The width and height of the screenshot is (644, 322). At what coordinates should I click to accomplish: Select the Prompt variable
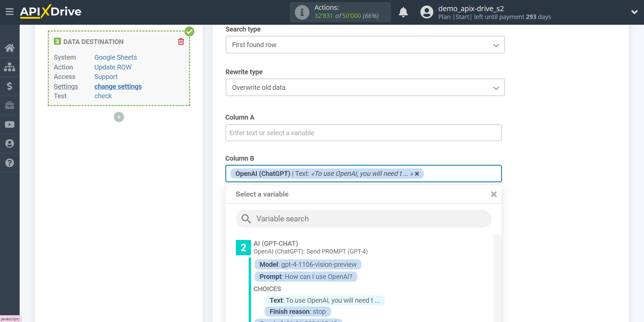tap(306, 277)
